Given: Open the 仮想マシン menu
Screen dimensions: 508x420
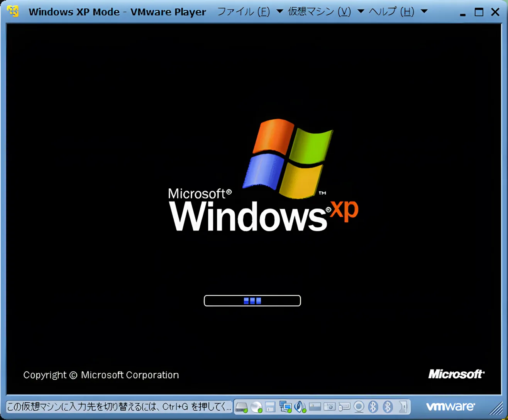Looking at the screenshot, I should coord(319,12).
